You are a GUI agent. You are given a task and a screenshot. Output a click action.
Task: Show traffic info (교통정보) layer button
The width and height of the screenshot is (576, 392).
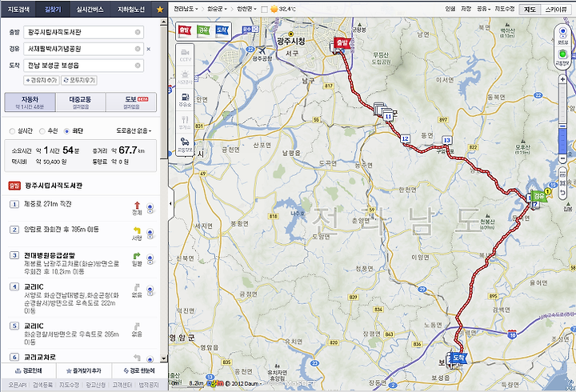(185, 145)
